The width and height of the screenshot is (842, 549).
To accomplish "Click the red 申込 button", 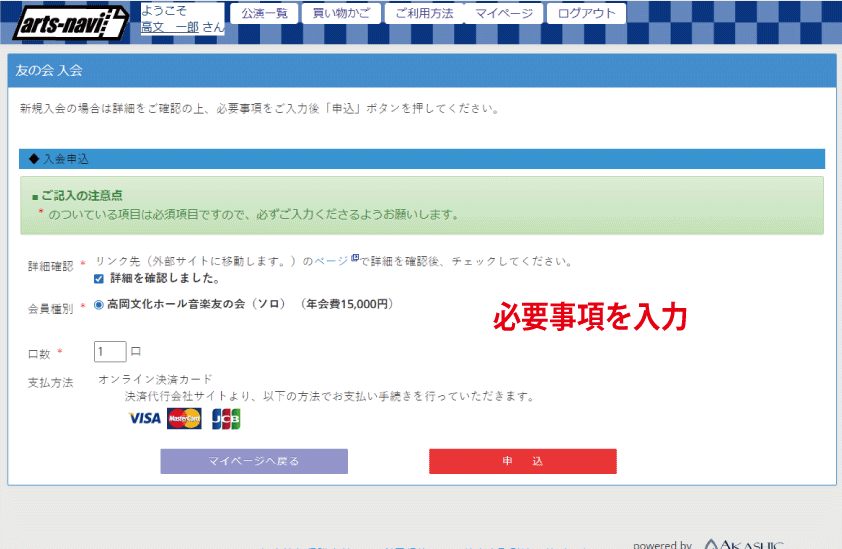I will (522, 461).
